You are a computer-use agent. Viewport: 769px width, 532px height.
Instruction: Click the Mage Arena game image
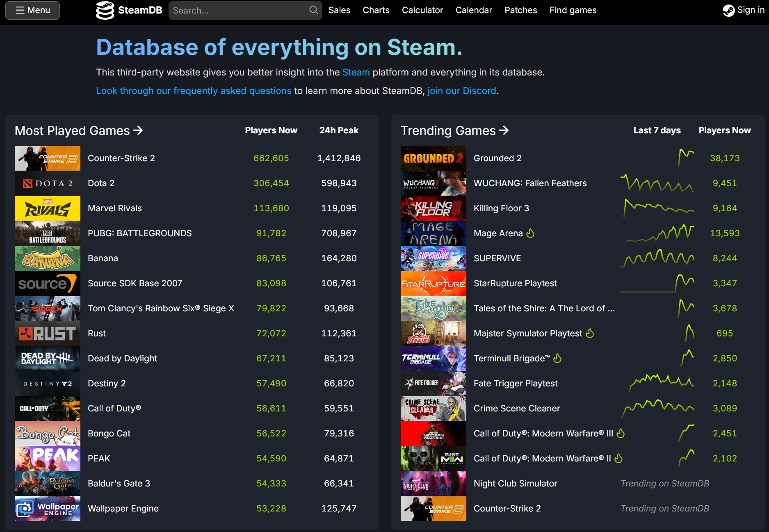(x=434, y=233)
